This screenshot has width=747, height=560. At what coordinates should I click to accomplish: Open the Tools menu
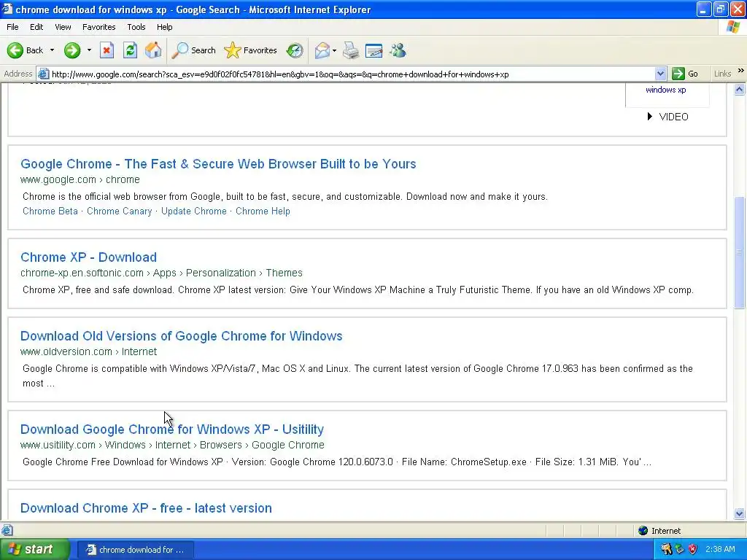click(136, 27)
